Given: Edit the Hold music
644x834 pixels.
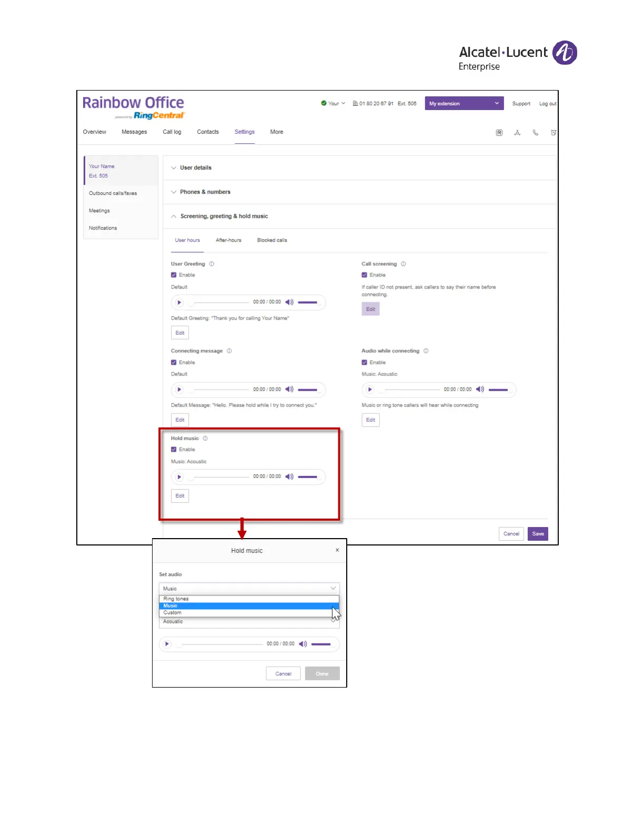Looking at the screenshot, I should point(180,496).
